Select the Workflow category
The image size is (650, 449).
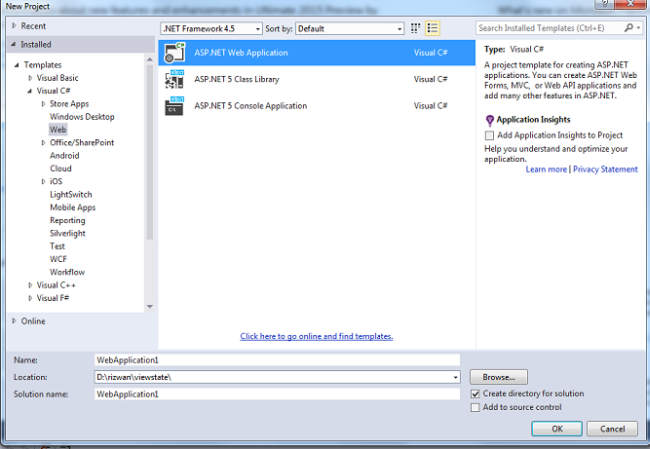click(68, 272)
